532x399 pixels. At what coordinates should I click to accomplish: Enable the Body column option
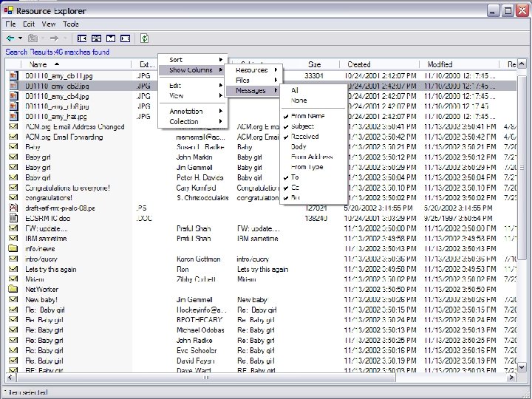(313, 146)
